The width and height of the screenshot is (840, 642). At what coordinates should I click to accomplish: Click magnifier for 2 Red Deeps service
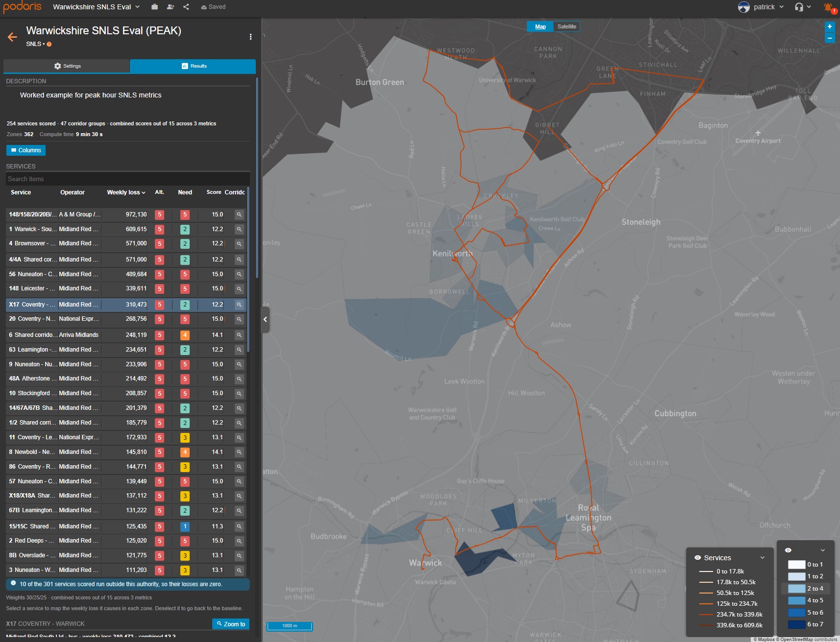click(239, 541)
